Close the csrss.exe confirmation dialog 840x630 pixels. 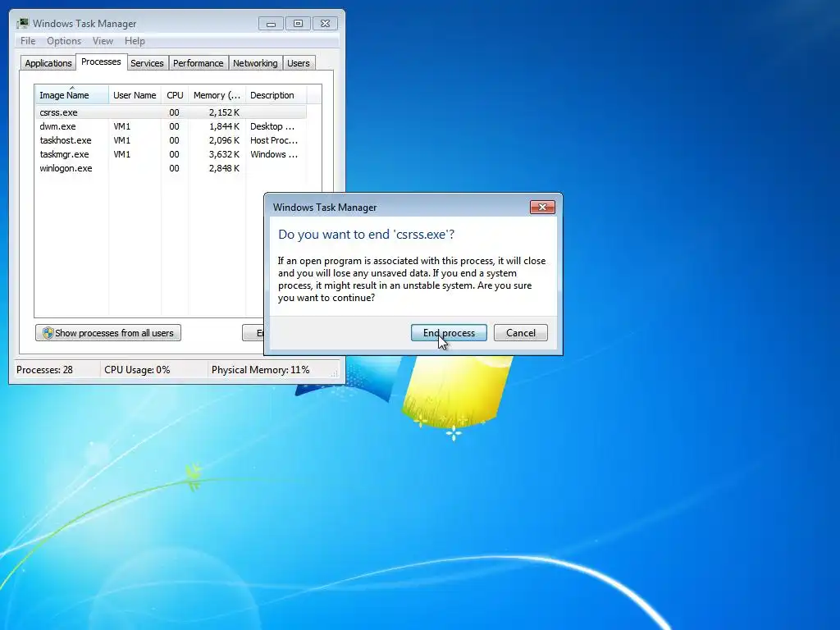pos(542,208)
